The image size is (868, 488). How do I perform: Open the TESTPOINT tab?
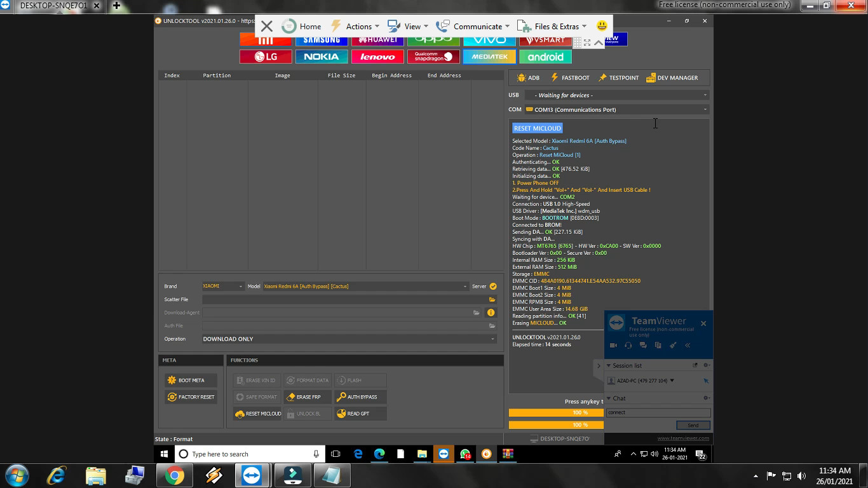[618, 78]
